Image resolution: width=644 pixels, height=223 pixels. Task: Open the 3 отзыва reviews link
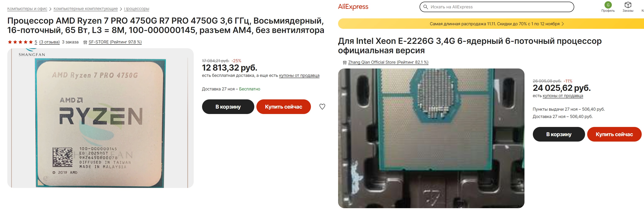(x=50, y=42)
